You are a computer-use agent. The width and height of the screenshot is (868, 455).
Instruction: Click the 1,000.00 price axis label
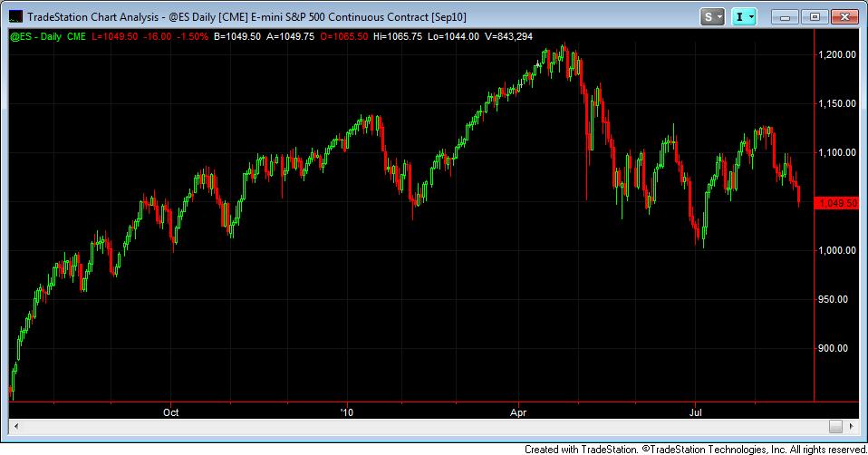pyautogui.click(x=837, y=250)
